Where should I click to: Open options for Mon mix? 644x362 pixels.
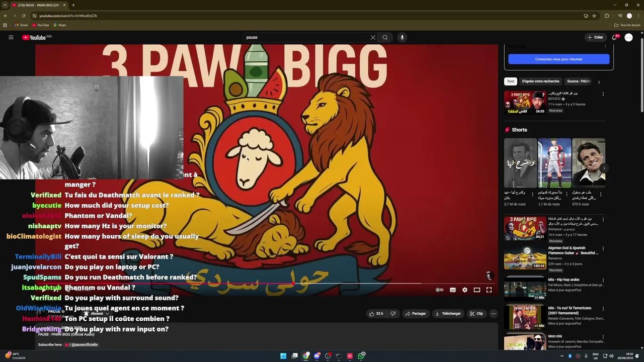(603, 336)
